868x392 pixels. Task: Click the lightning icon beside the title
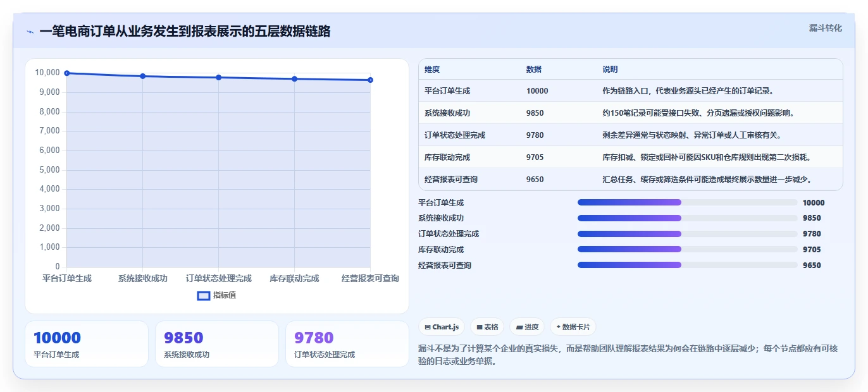30,32
